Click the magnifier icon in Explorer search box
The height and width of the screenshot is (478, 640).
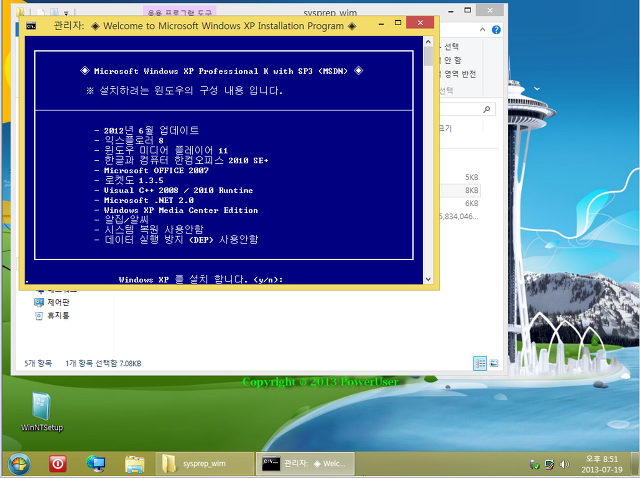tap(487, 109)
